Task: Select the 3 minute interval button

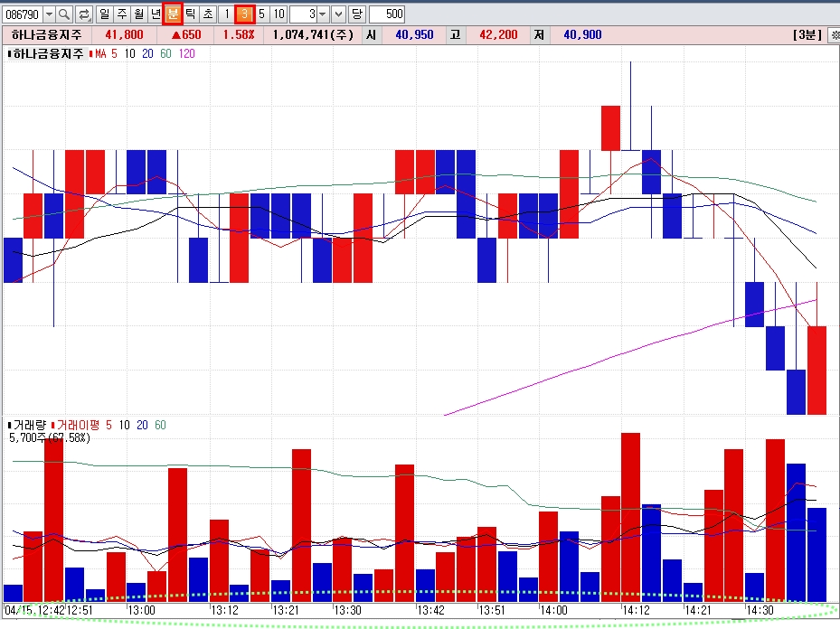Action: (244, 14)
